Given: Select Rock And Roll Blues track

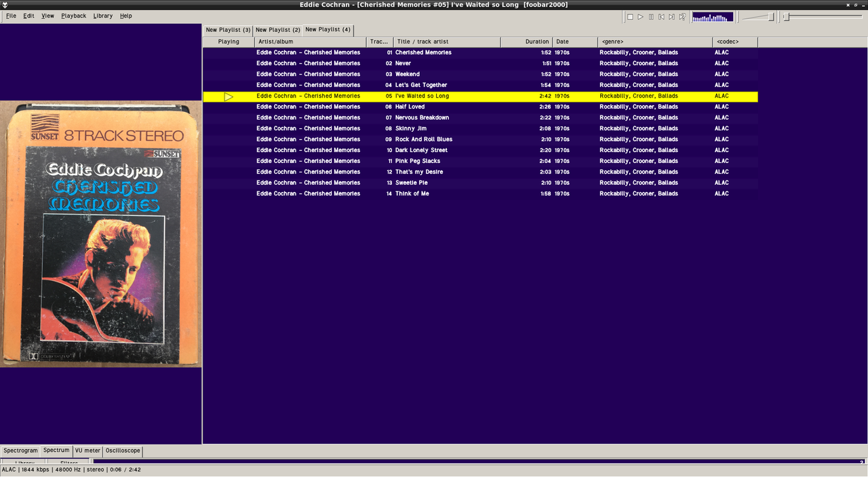Looking at the screenshot, I should (x=424, y=139).
